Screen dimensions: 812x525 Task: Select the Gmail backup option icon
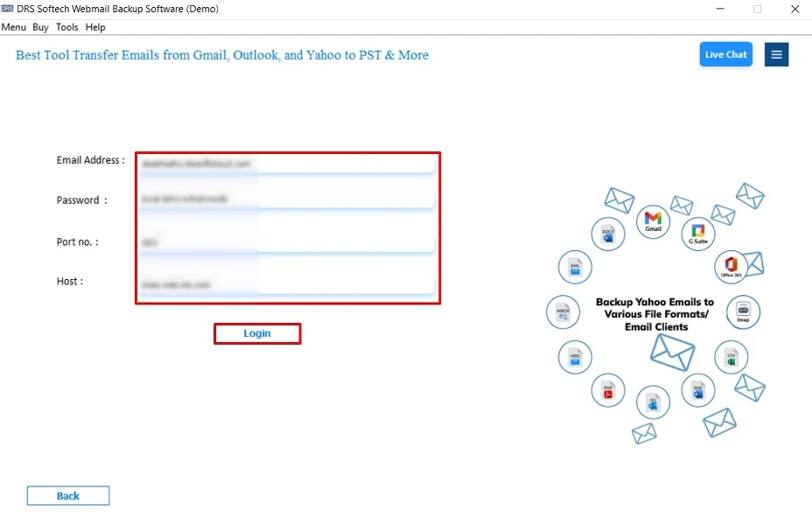[652, 223]
